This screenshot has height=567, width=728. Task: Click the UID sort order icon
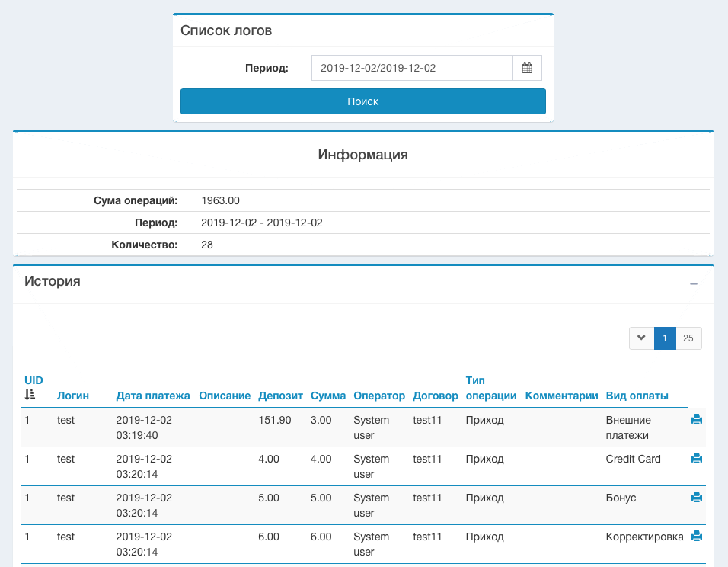coord(30,395)
